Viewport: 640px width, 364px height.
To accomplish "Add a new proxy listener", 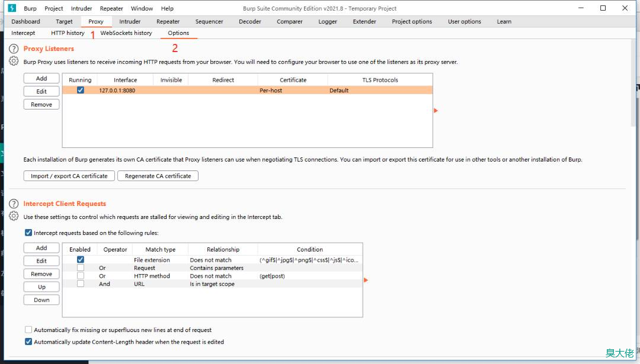I will (41, 78).
